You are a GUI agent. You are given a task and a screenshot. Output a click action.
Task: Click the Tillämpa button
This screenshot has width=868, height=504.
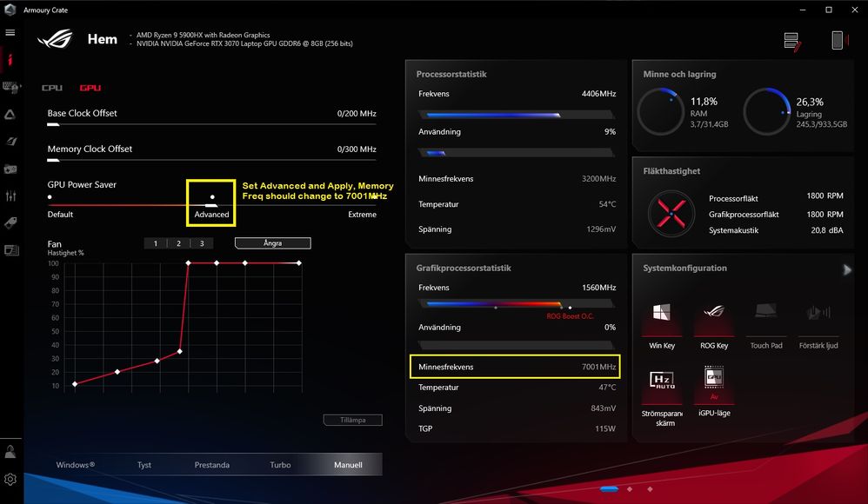click(x=352, y=420)
